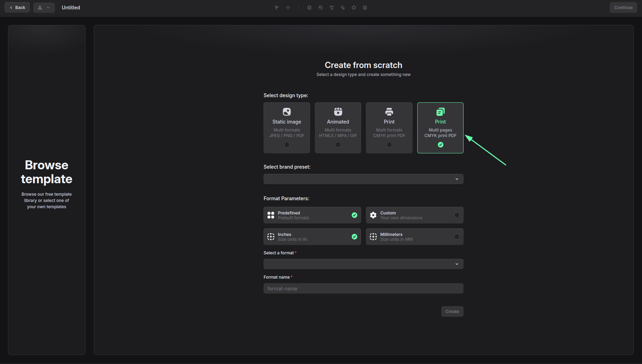The width and height of the screenshot is (642, 364).
Task: Select the image tool in toolbar
Action: pyautogui.click(x=320, y=8)
